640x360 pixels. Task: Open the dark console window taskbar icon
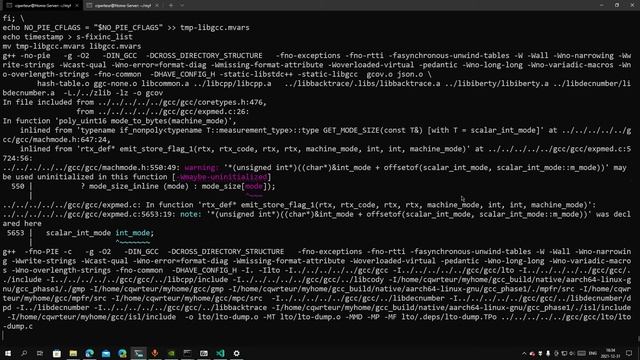[187, 353]
